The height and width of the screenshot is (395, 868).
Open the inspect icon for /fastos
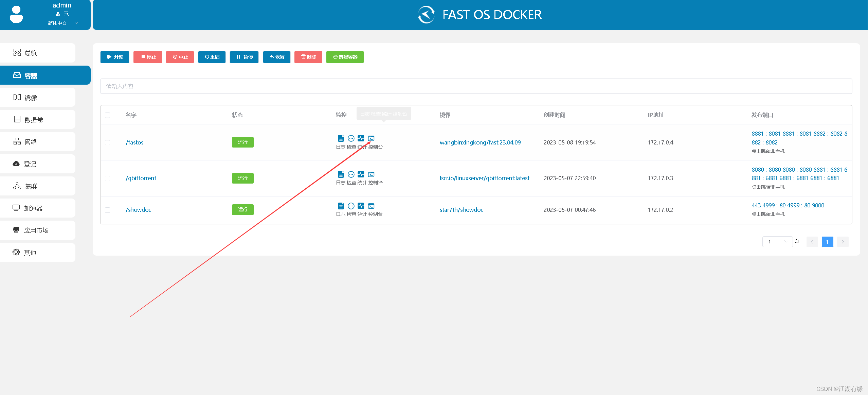point(351,138)
